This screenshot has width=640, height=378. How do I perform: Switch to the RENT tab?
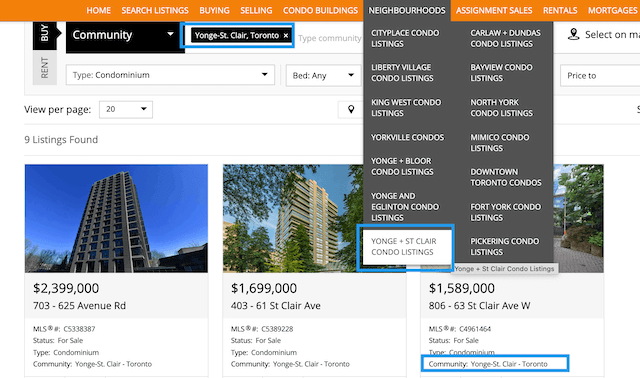[x=44, y=68]
